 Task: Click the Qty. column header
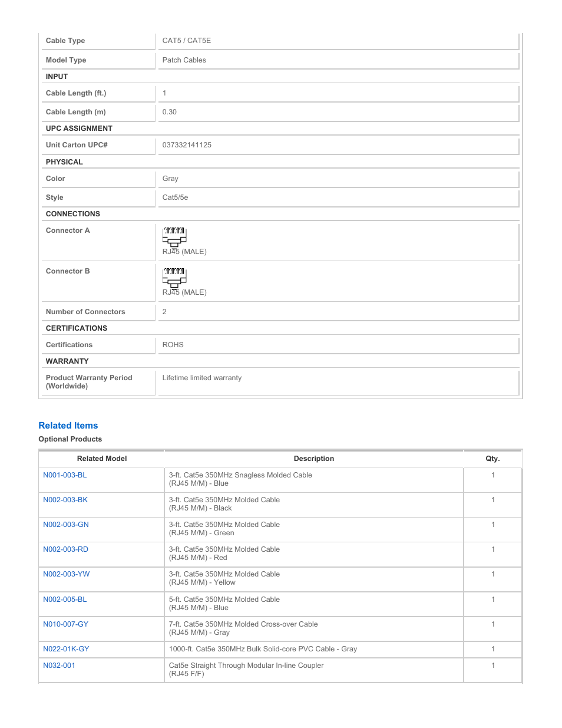[x=492, y=459]
